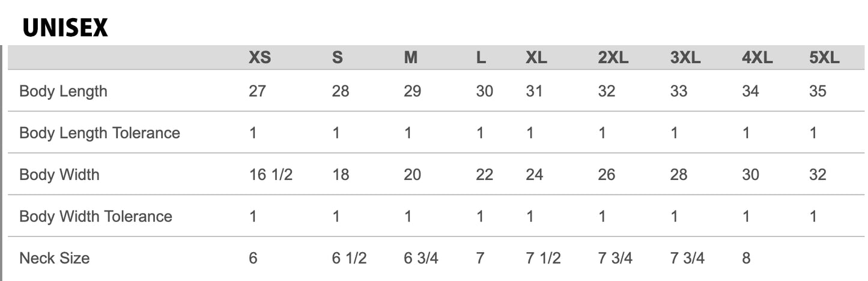Click the XS body width value 16 1/2
This screenshot has height=281, width=868.
[270, 174]
